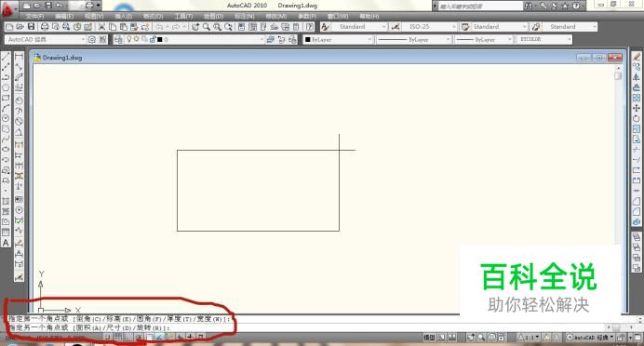Open the BYCOLOR plot style dropdown
644x346 pixels.
543,39
